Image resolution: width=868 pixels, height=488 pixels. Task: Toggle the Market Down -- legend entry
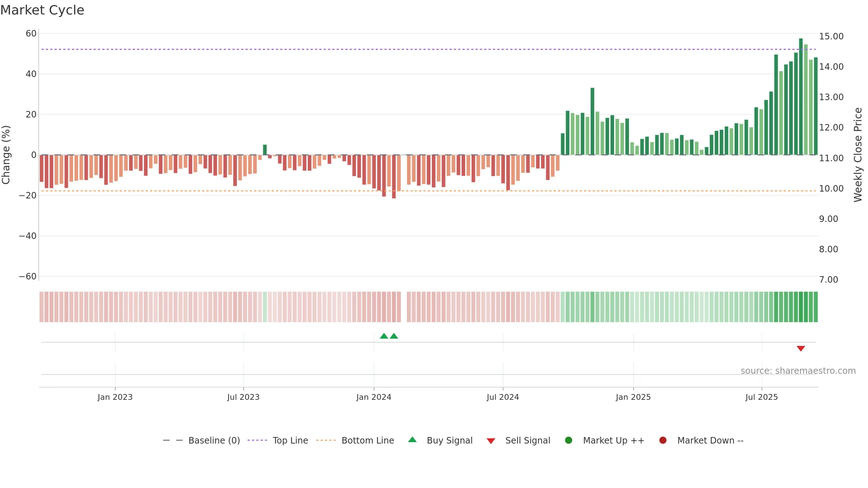coord(701,440)
